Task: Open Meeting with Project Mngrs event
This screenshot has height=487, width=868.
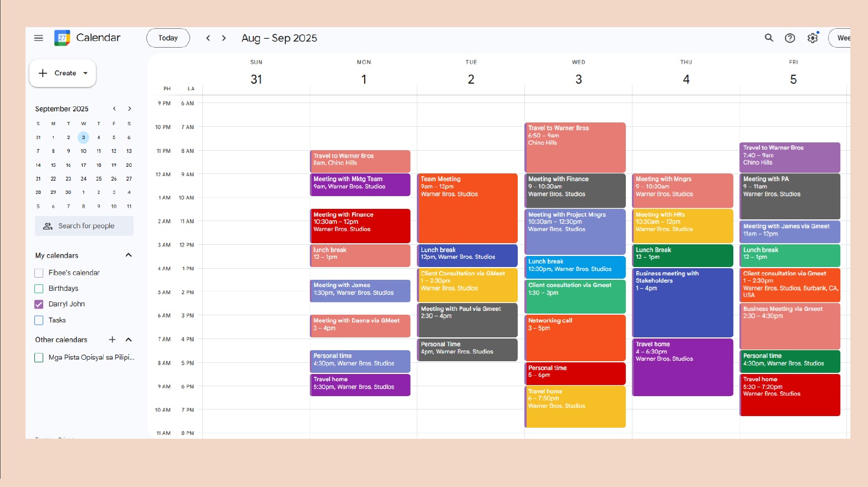Action: (575, 232)
